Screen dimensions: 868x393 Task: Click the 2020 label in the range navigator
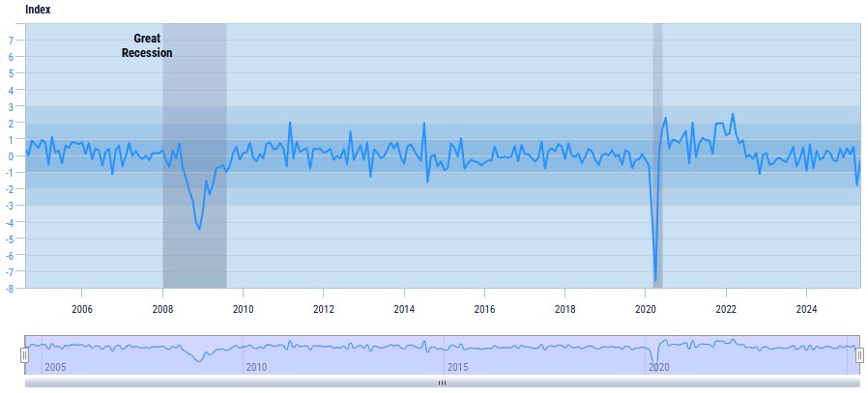coord(659,368)
